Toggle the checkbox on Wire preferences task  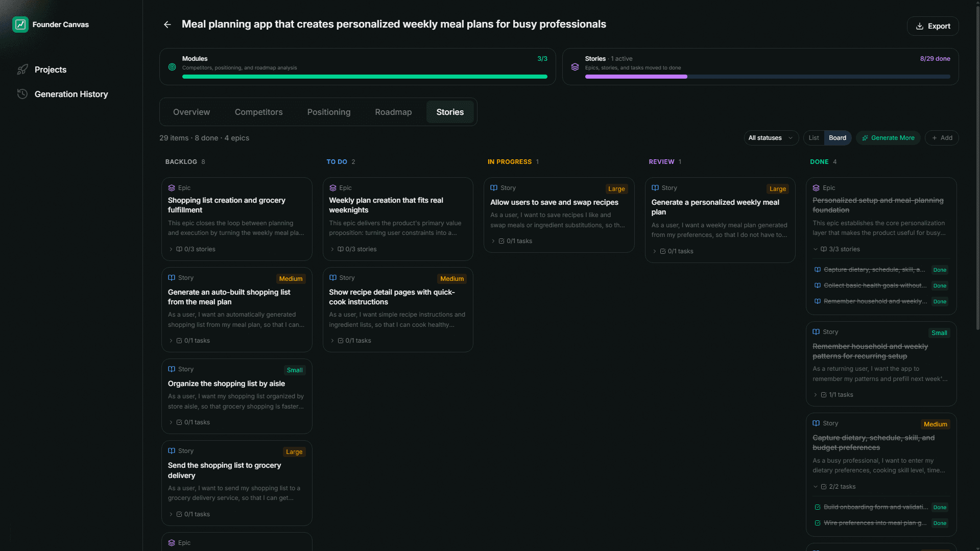tap(817, 523)
